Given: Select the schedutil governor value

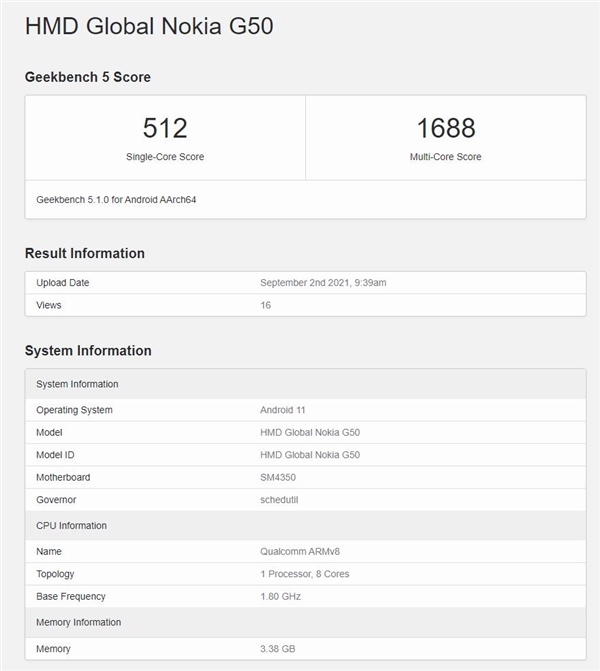Looking at the screenshot, I should [x=279, y=500].
